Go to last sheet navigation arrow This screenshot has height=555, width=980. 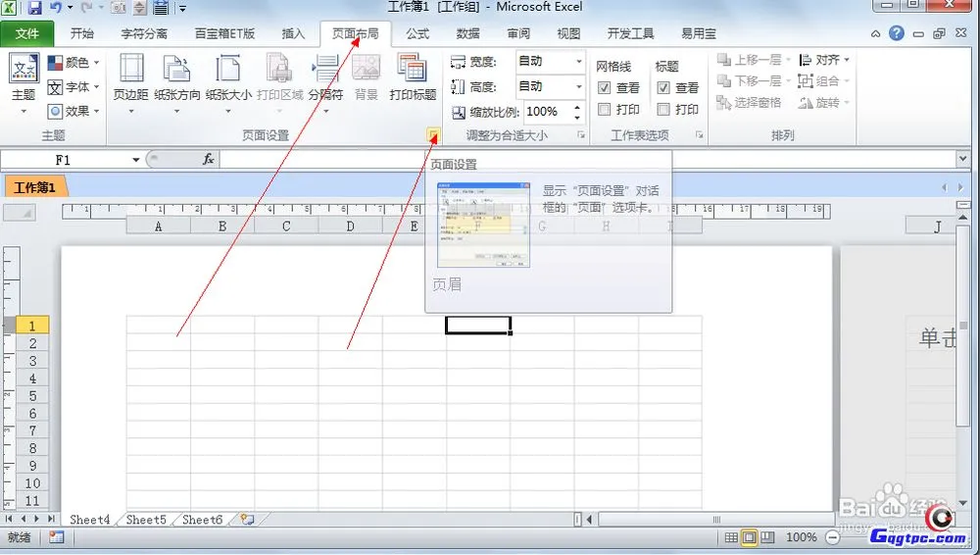click(51, 519)
